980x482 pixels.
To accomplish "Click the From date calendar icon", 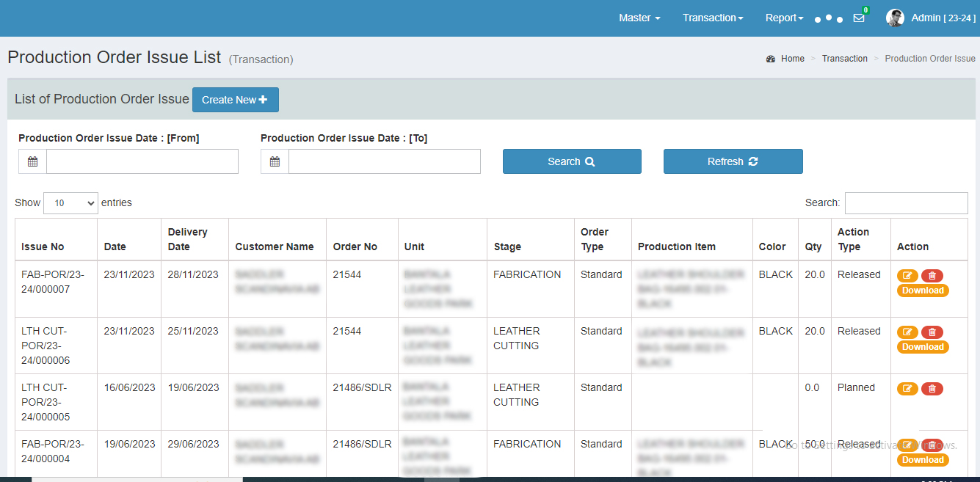I will tap(33, 161).
